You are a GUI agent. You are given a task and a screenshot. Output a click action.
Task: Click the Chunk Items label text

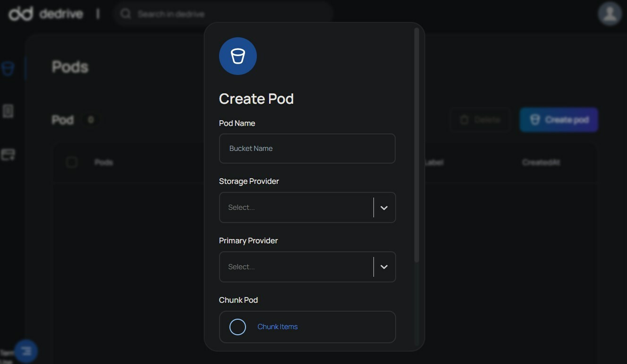click(278, 327)
